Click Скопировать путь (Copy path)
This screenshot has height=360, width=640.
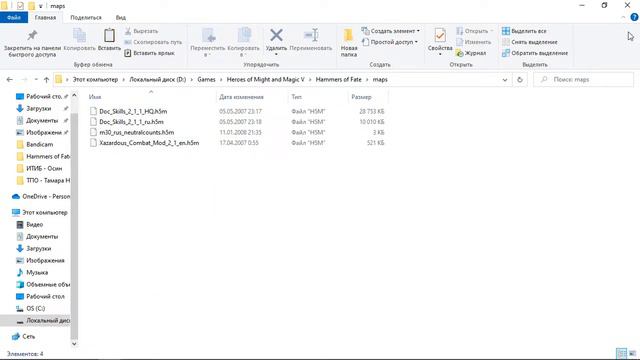click(x=153, y=42)
